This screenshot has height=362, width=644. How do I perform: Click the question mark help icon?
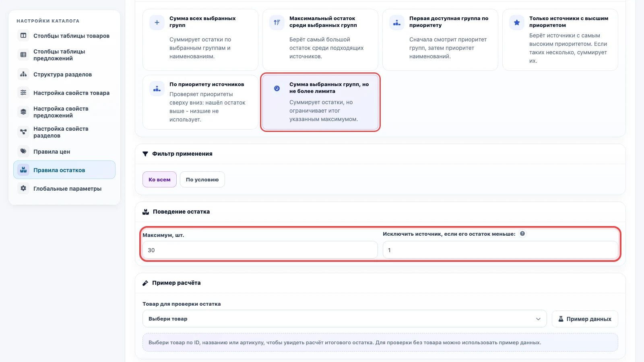coord(522,234)
